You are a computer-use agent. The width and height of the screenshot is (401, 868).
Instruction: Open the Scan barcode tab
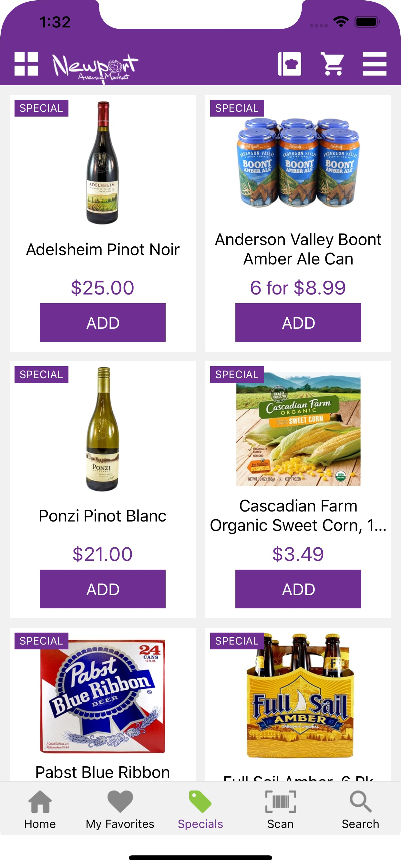point(280,809)
